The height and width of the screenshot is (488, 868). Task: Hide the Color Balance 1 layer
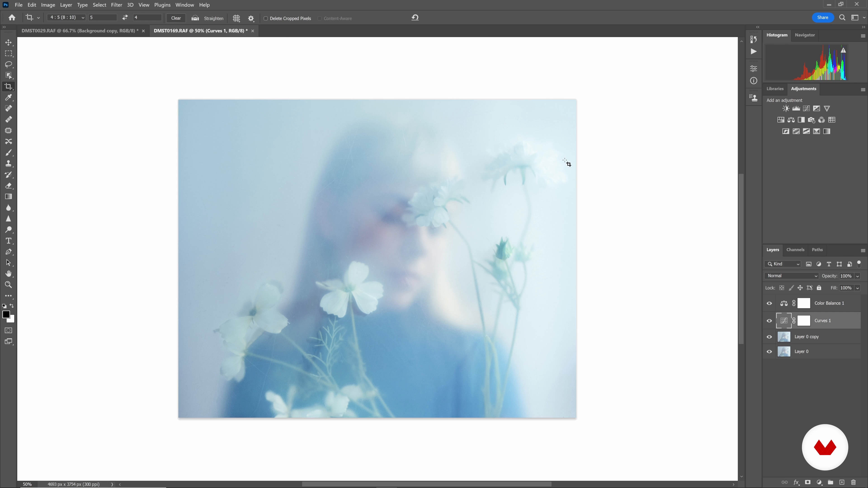click(769, 303)
